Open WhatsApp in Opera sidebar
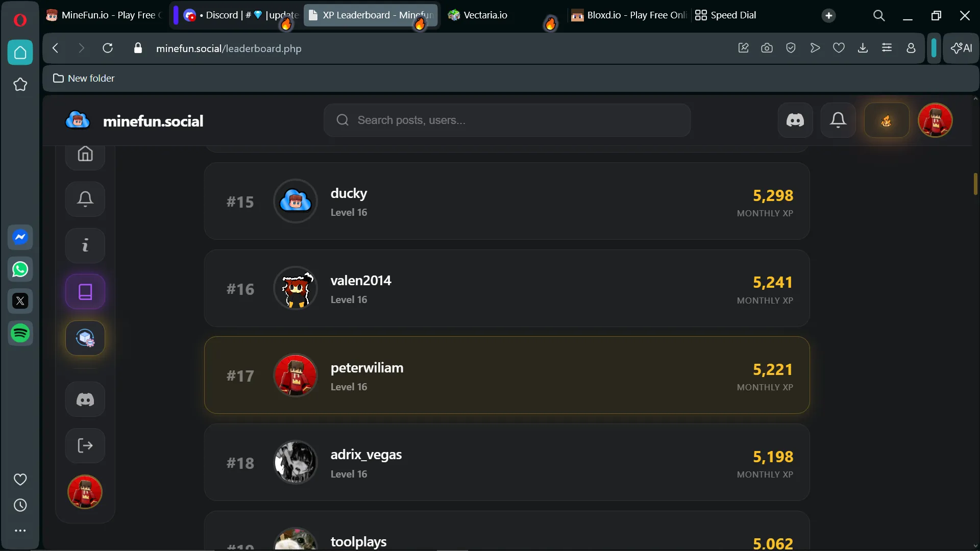The image size is (980, 551). [20, 269]
